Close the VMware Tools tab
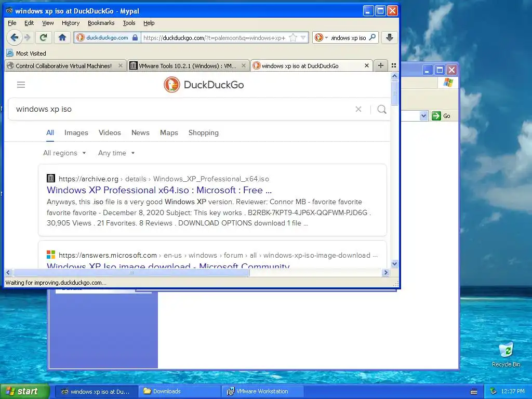The height and width of the screenshot is (399, 532). pos(243,65)
